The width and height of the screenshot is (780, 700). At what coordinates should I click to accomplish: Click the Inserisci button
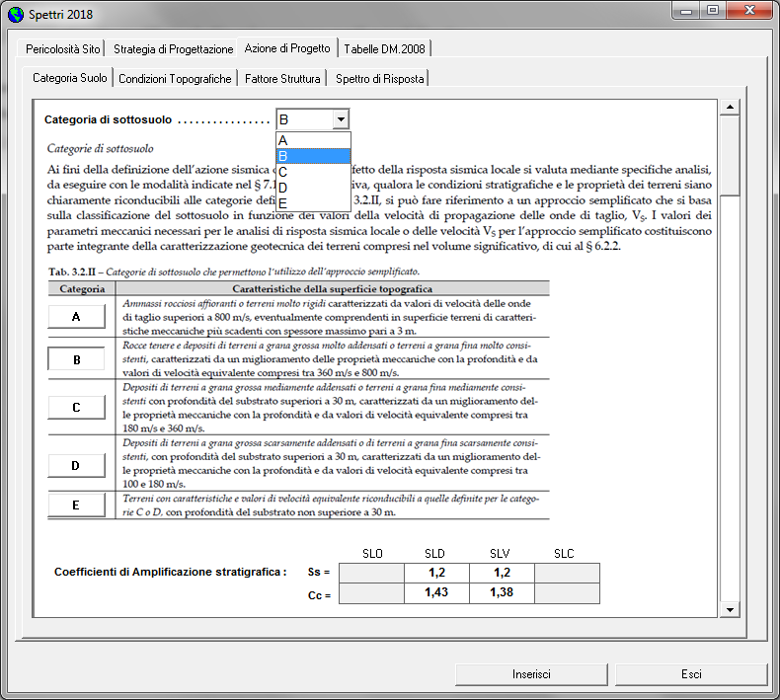[531, 674]
